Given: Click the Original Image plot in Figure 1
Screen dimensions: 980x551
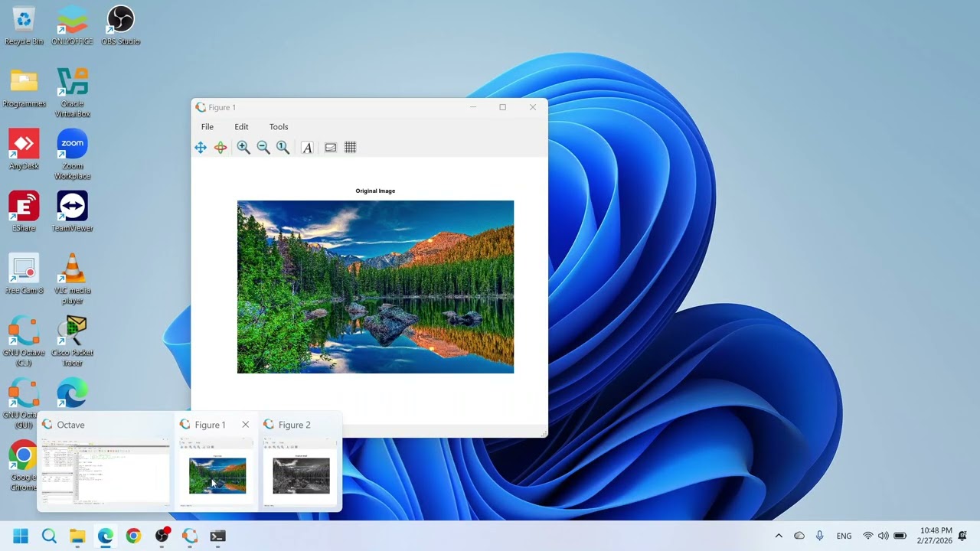Looking at the screenshot, I should point(375,287).
